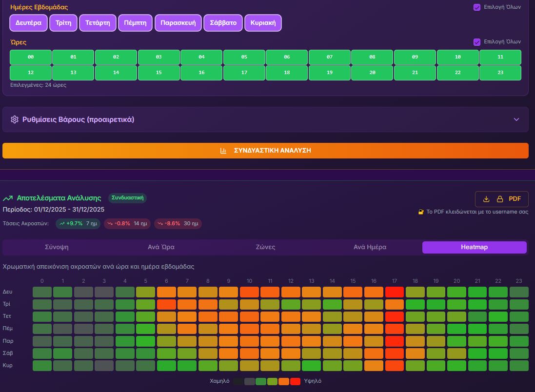Click the -0.8% 14 ημ trend badge

[127, 224]
